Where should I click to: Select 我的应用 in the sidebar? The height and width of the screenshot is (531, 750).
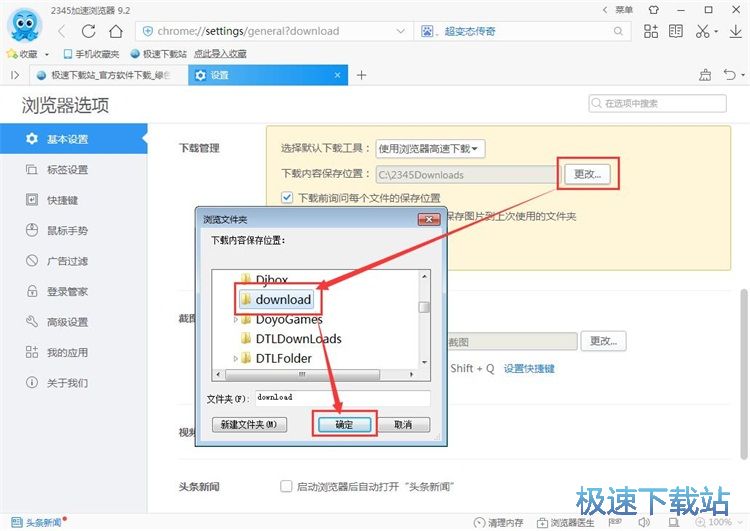click(74, 353)
